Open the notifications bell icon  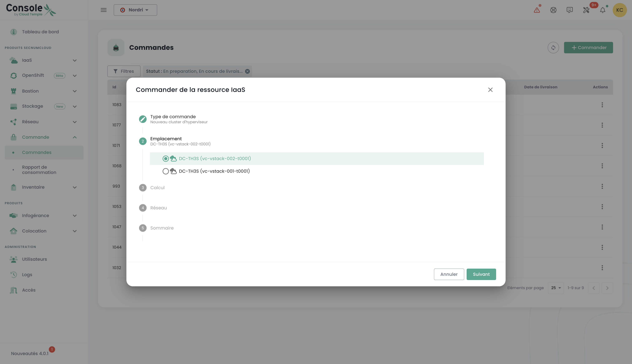pyautogui.click(x=603, y=10)
